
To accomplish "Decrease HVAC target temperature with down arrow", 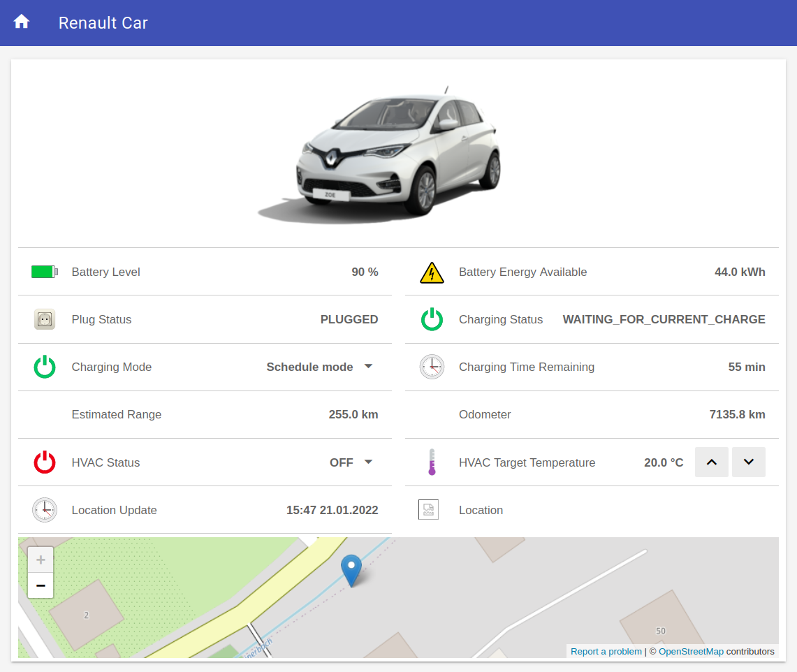I will (x=749, y=462).
